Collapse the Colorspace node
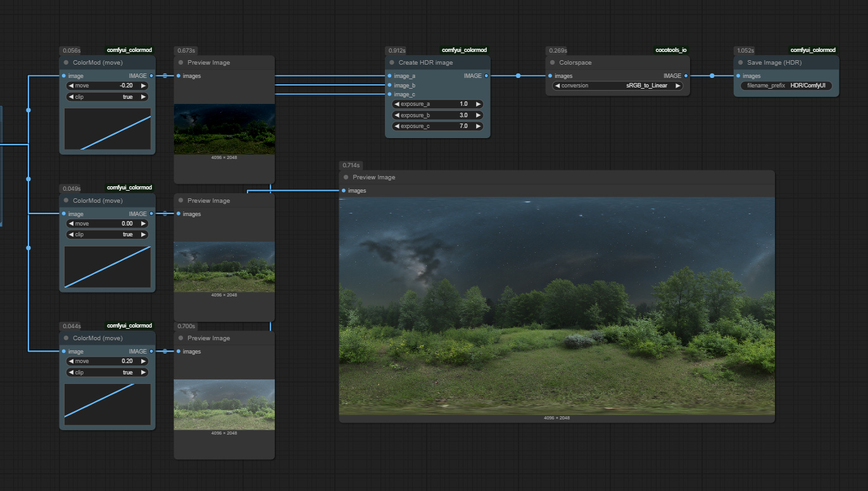 pyautogui.click(x=551, y=62)
